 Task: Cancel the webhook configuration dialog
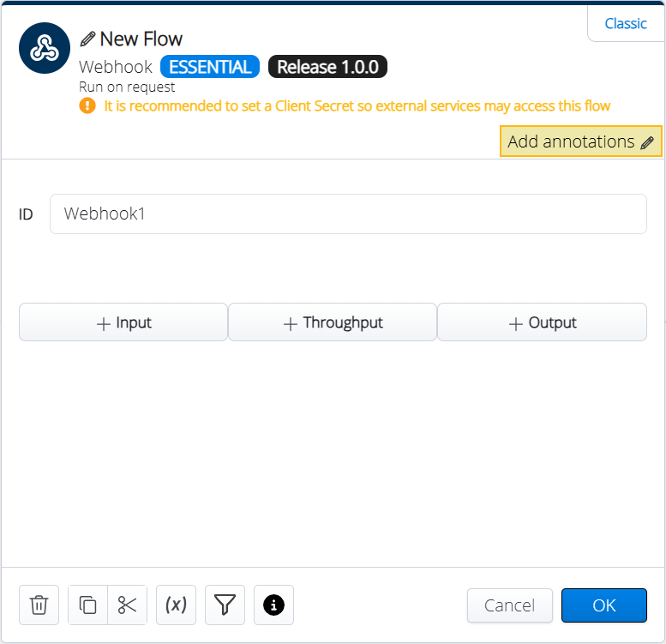(509, 605)
